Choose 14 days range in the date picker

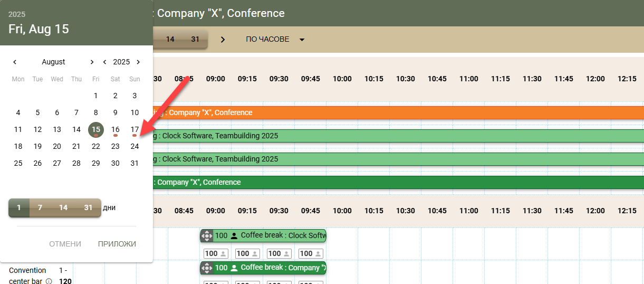pyautogui.click(x=63, y=207)
